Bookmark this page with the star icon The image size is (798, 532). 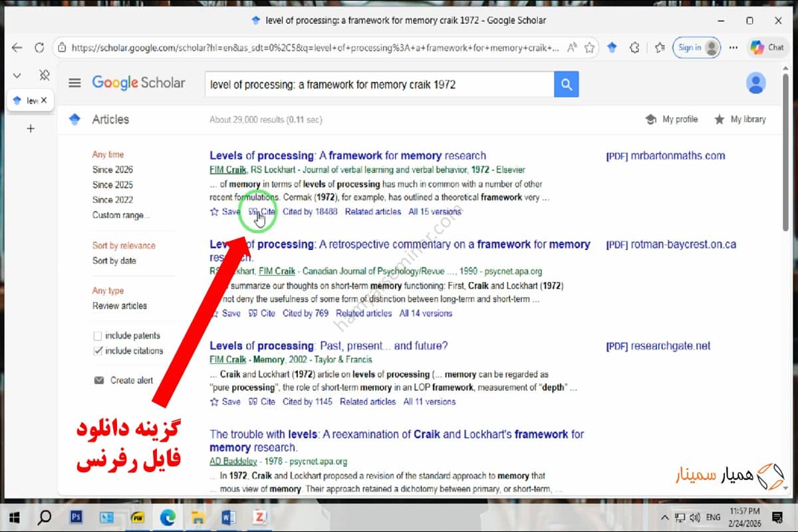pos(589,48)
